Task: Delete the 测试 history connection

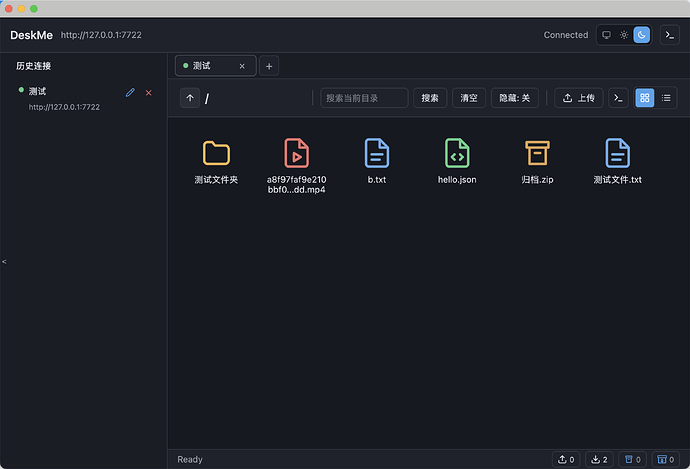Action: [149, 93]
